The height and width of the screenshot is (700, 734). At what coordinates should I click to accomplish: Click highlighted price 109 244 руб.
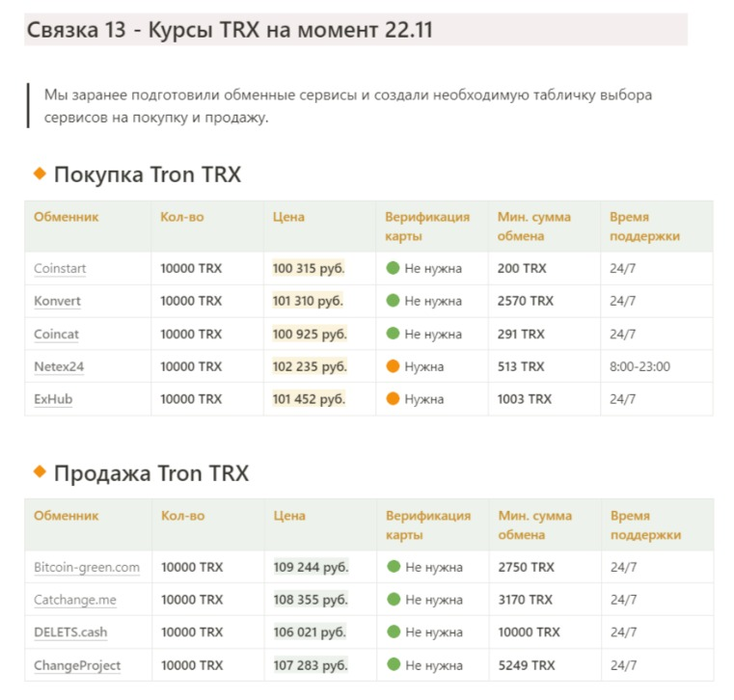click(311, 567)
